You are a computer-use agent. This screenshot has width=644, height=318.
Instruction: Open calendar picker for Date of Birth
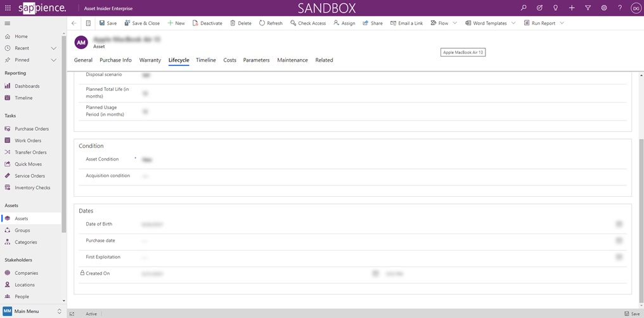[619, 224]
